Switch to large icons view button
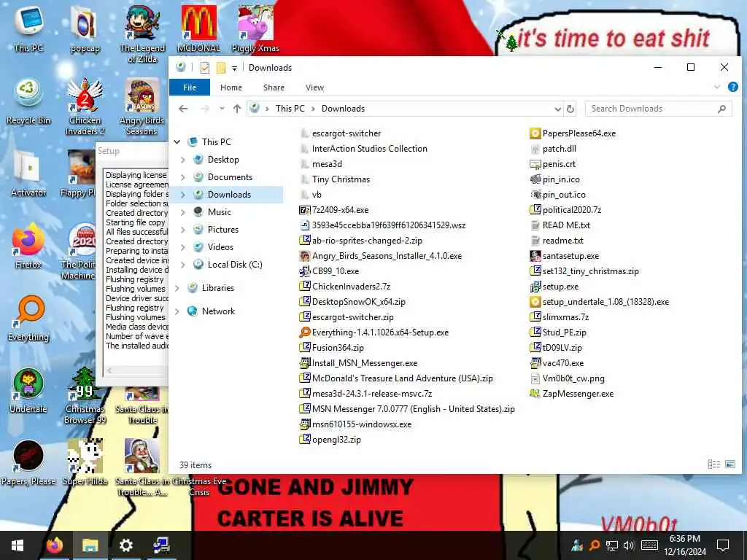The image size is (747, 560). (x=729, y=464)
